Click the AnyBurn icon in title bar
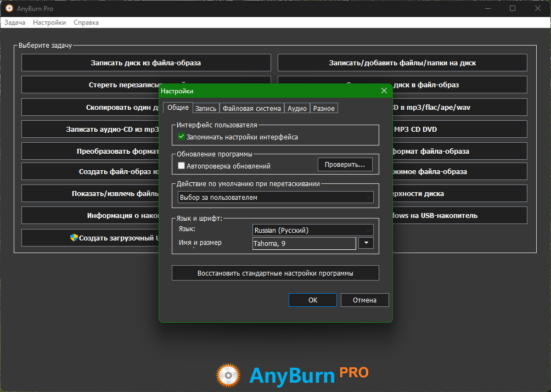This screenshot has width=551, height=392. (x=9, y=9)
